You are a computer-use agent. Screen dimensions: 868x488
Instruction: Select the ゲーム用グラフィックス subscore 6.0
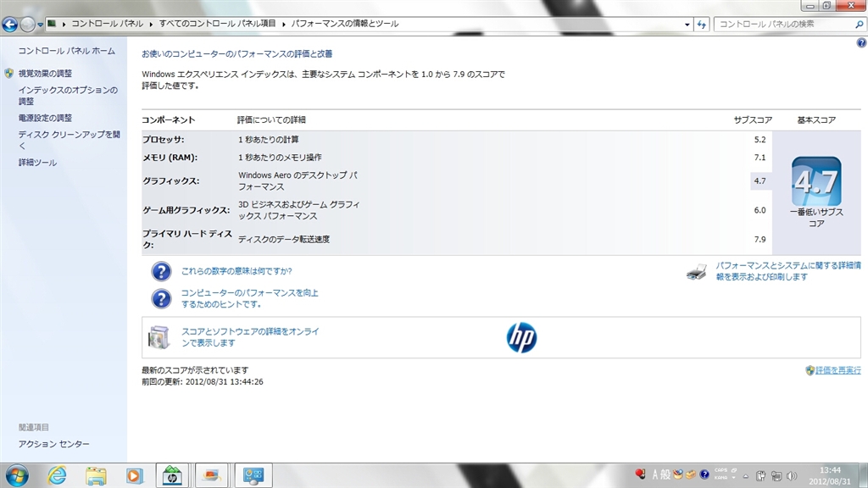[x=759, y=210]
